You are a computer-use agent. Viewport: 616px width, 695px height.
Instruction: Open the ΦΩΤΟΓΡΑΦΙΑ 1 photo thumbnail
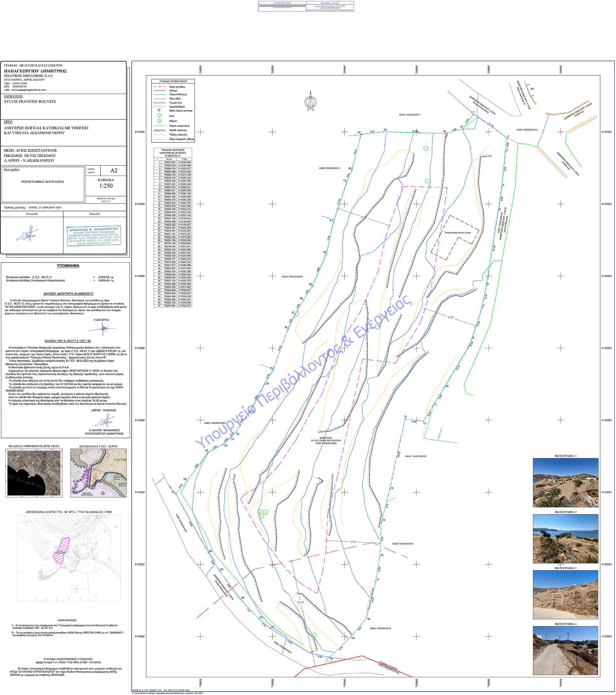[x=565, y=482]
